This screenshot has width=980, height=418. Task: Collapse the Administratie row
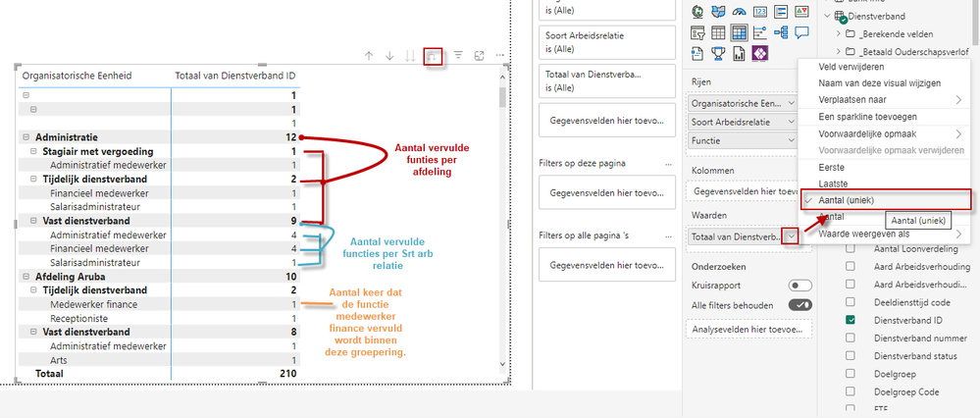[x=26, y=136]
